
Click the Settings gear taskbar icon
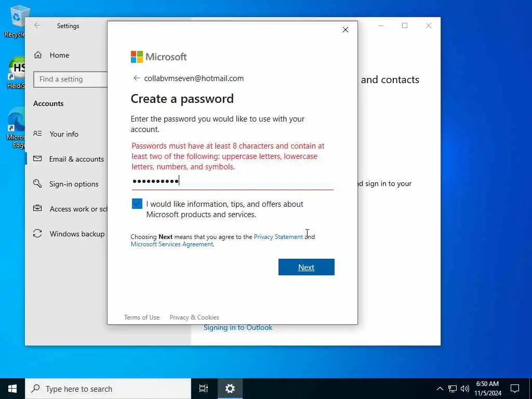point(230,389)
